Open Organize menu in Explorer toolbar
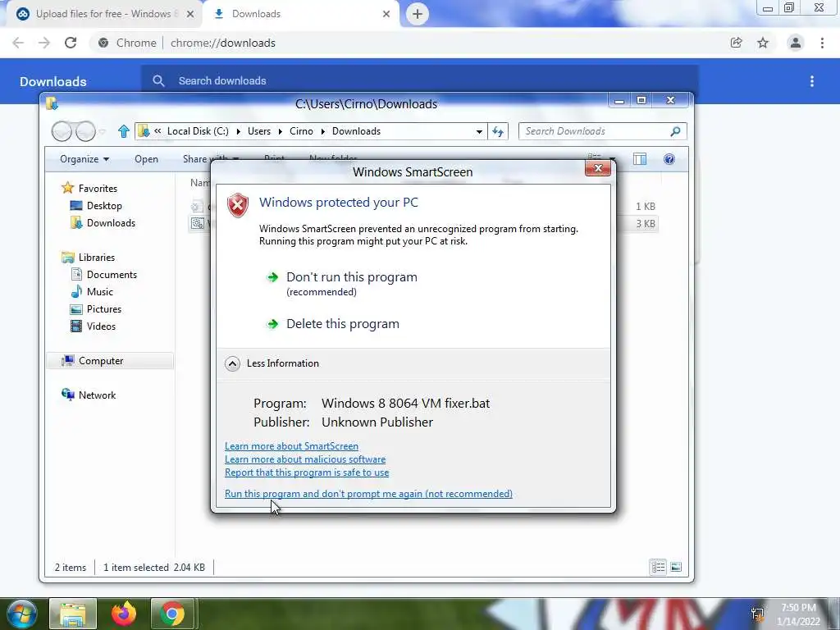The height and width of the screenshot is (630, 840). (x=84, y=159)
